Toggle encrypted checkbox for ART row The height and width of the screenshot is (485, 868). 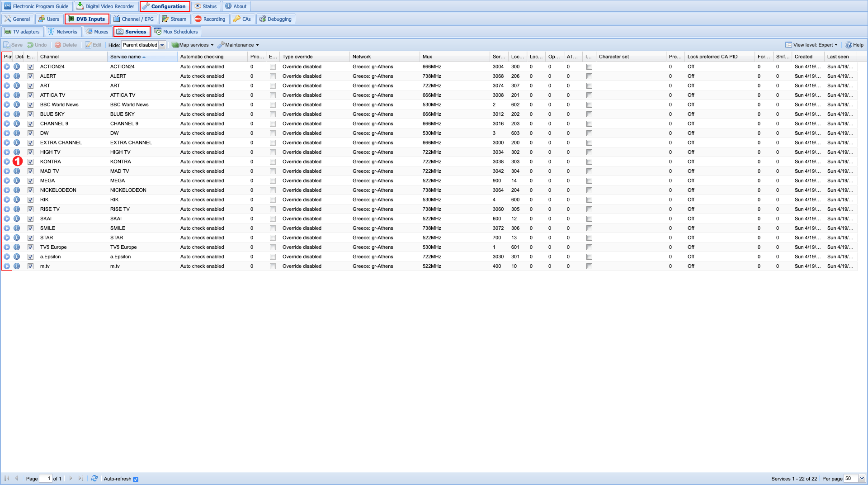273,86
